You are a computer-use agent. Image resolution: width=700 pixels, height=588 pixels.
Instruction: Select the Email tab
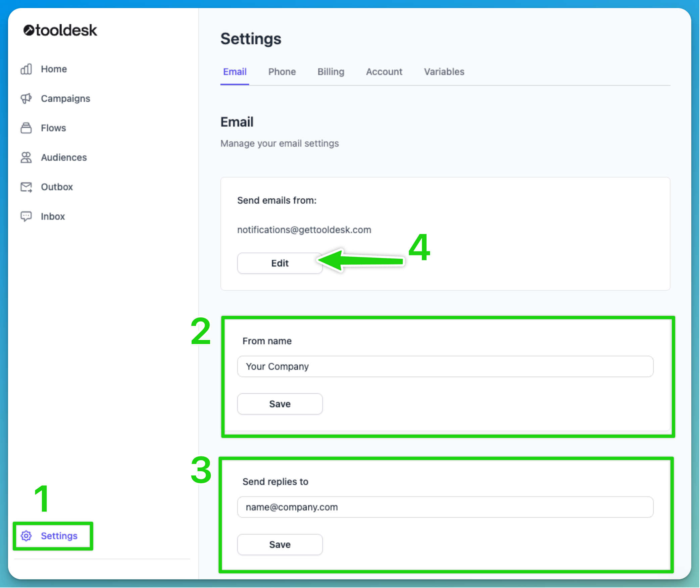click(235, 71)
